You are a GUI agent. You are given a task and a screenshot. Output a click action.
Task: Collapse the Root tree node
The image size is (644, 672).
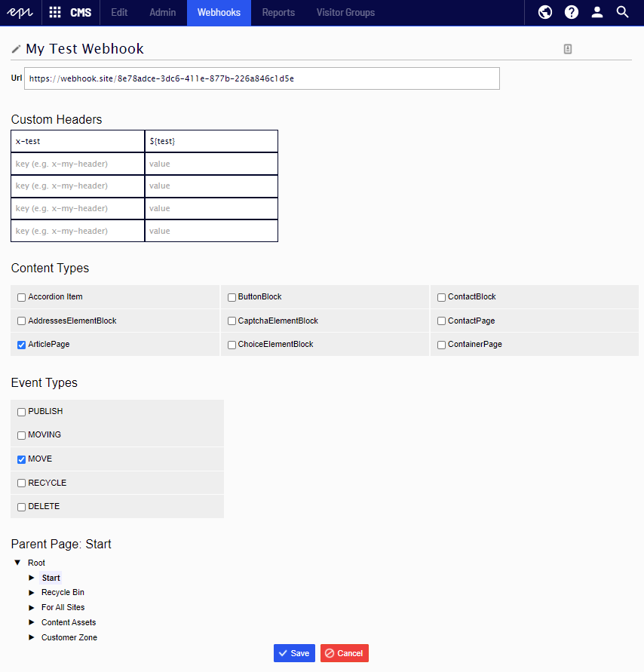point(17,563)
